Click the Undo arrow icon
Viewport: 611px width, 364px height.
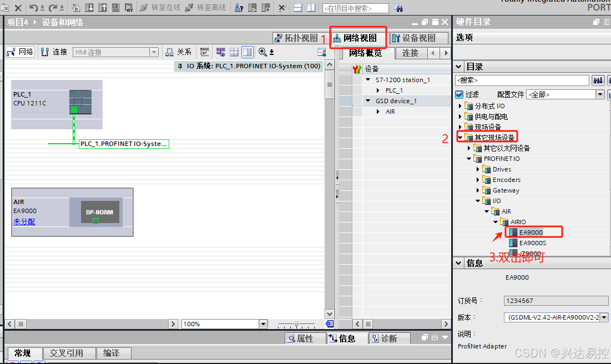[33, 7]
